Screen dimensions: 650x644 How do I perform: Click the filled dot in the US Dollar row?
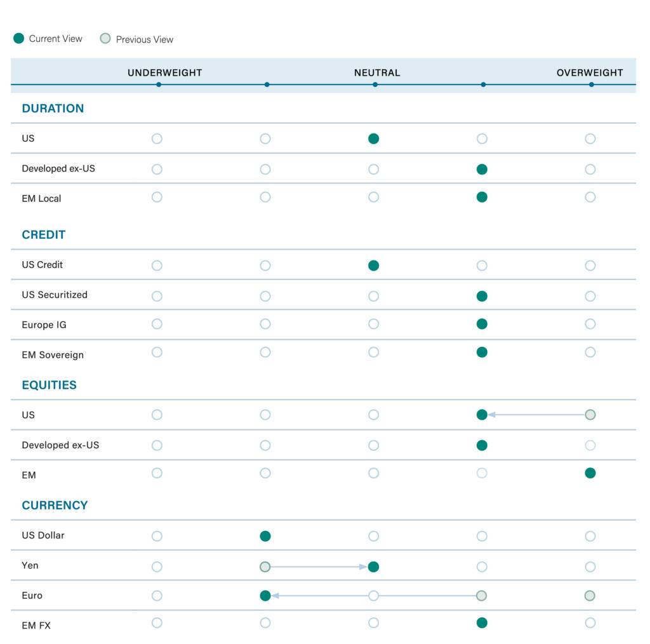point(265,536)
